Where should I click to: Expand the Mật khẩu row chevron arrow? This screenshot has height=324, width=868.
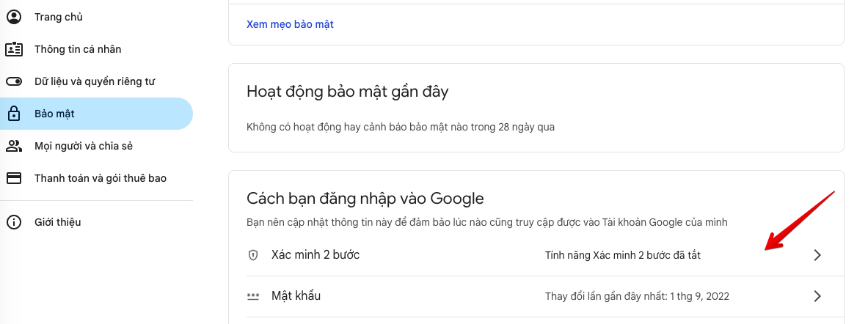click(x=817, y=296)
